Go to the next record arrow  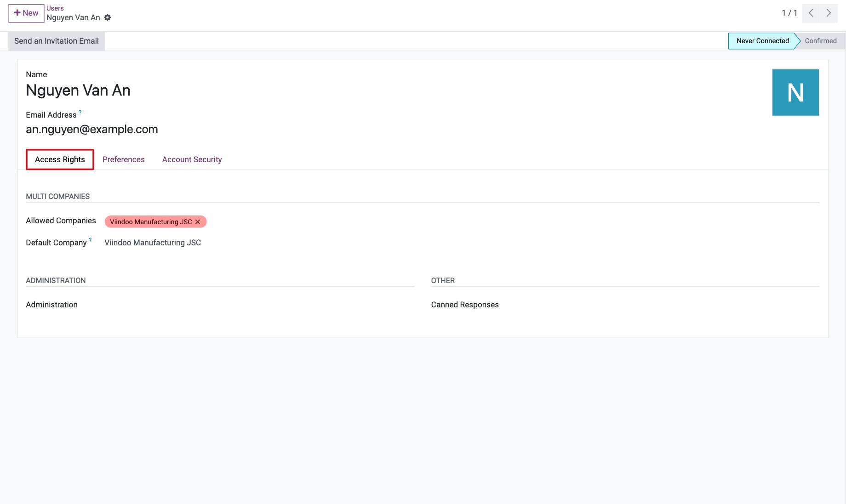tap(829, 13)
